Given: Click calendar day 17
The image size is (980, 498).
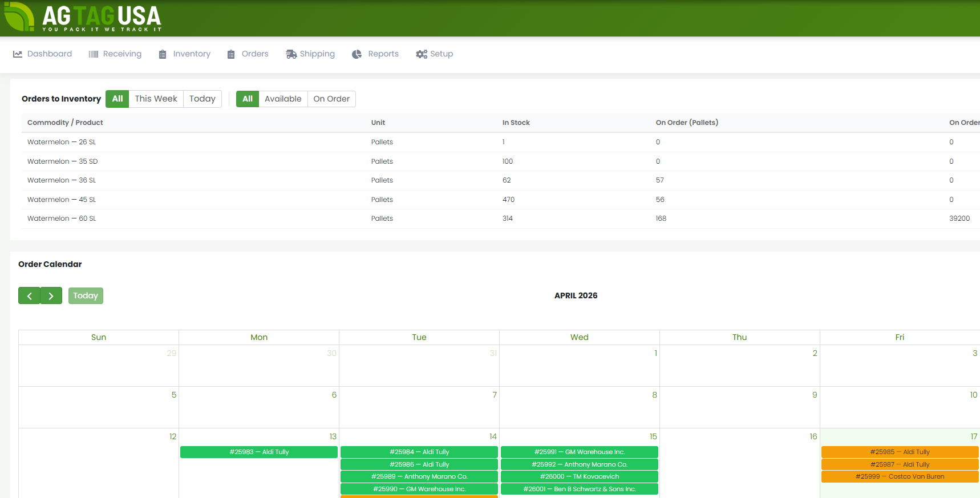Looking at the screenshot, I should click(x=974, y=436).
